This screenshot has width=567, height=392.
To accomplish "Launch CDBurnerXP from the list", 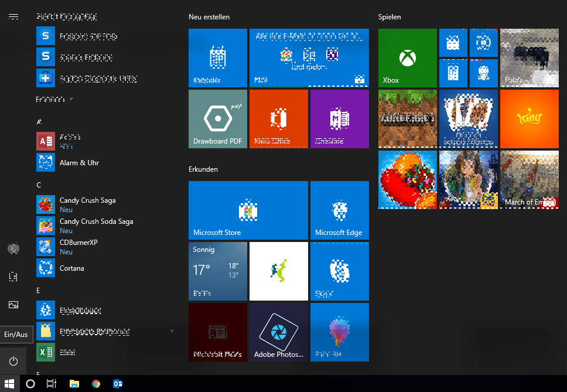I will coord(105,247).
